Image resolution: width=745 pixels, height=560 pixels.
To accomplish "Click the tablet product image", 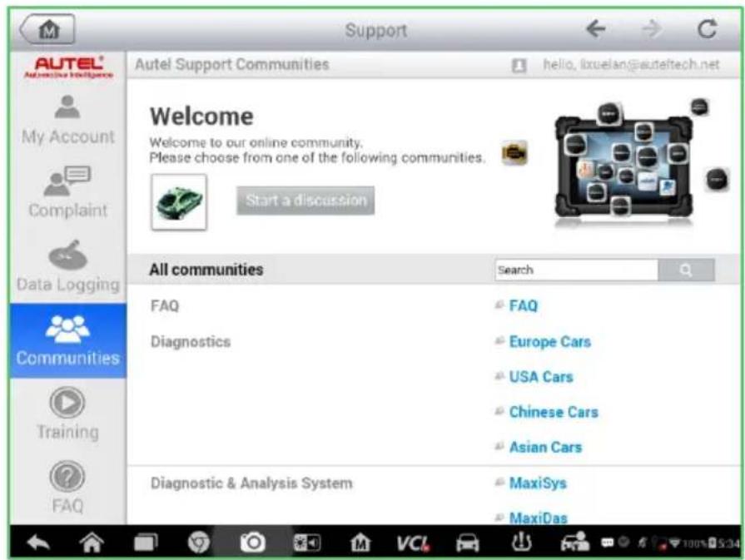I will pos(623,166).
